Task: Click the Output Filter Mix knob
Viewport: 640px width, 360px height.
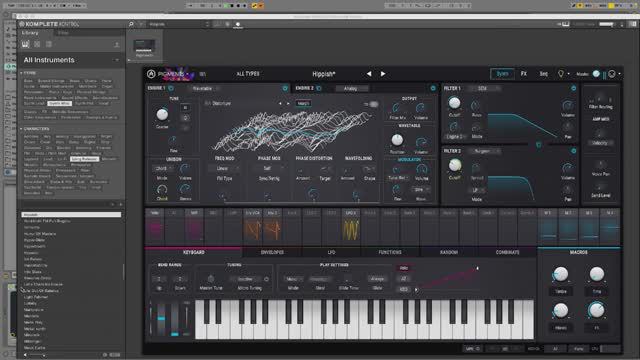Action: pos(396,108)
